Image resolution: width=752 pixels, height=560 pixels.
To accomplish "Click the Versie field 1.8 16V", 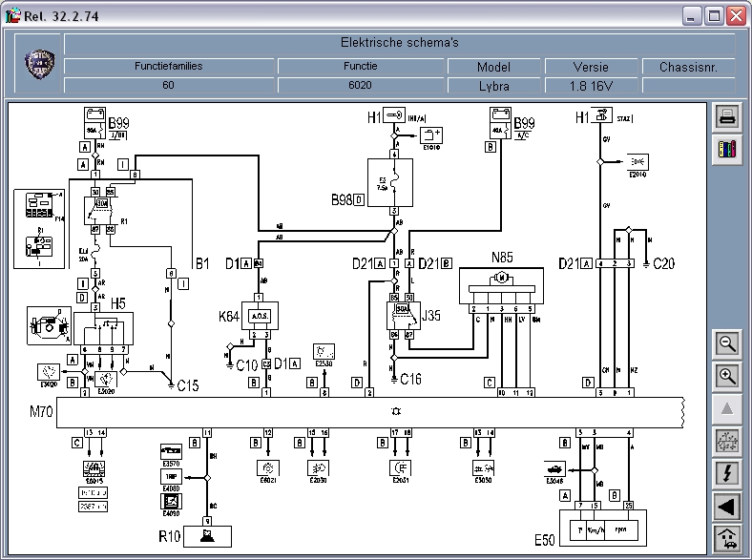I will (591, 86).
